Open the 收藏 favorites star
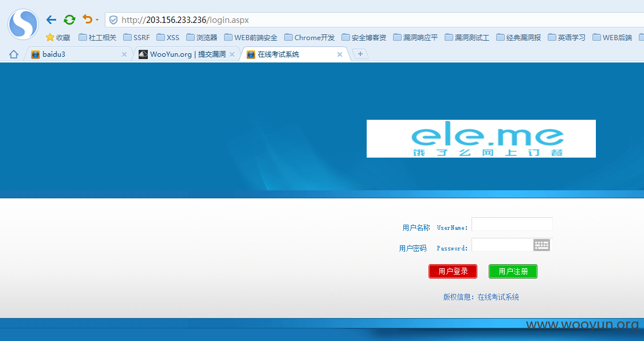644x341 pixels. click(x=58, y=37)
